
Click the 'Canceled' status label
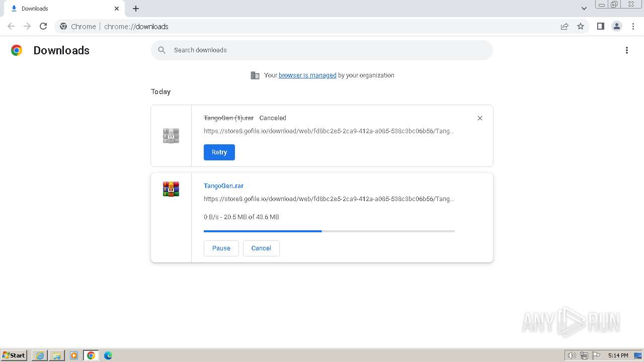[x=273, y=118]
